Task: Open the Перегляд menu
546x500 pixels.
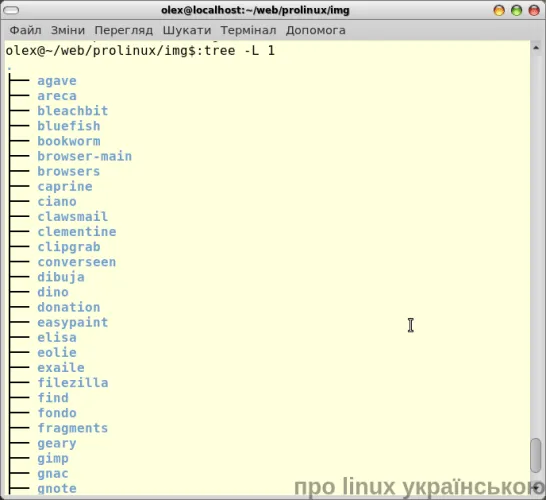Action: click(x=124, y=30)
